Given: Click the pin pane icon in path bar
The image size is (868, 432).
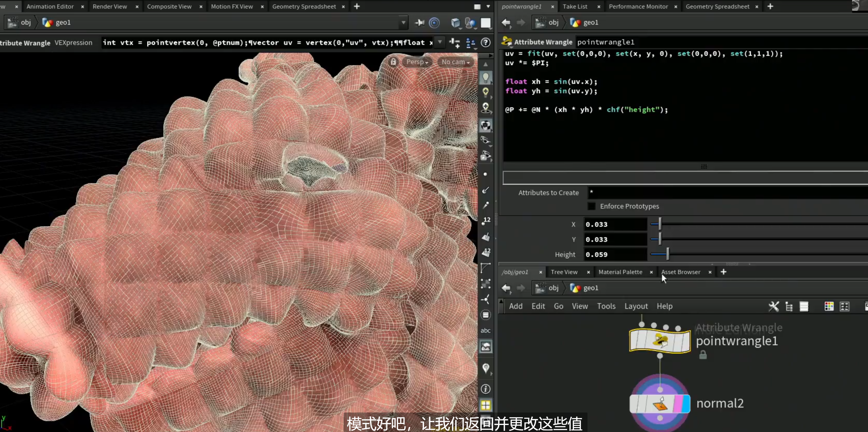Looking at the screenshot, I should tap(419, 23).
